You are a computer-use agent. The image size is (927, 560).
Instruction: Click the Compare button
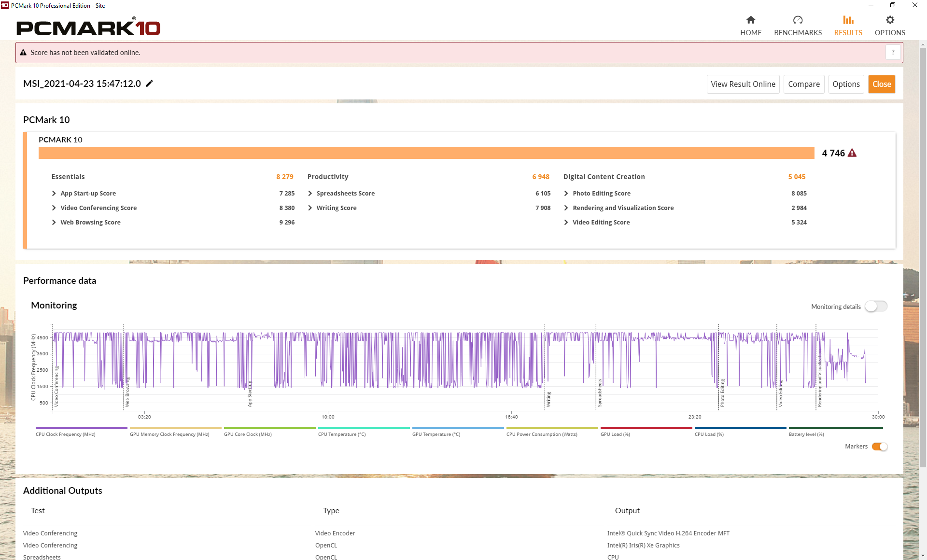(803, 84)
